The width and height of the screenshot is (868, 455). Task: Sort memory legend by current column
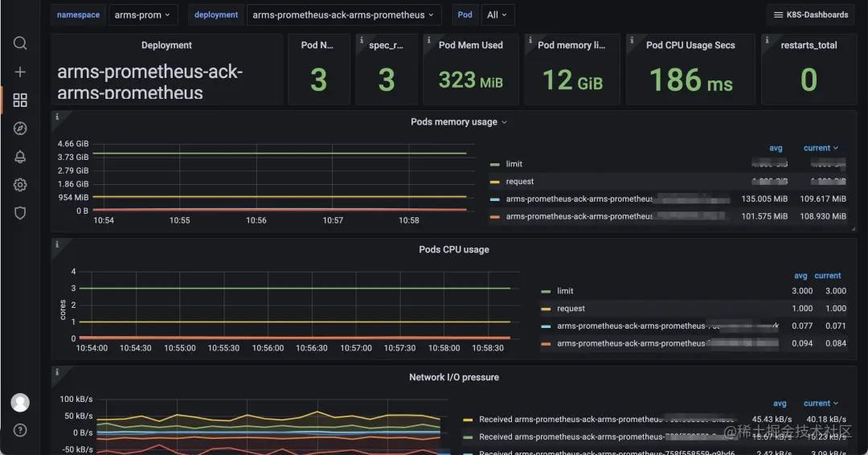pyautogui.click(x=821, y=148)
